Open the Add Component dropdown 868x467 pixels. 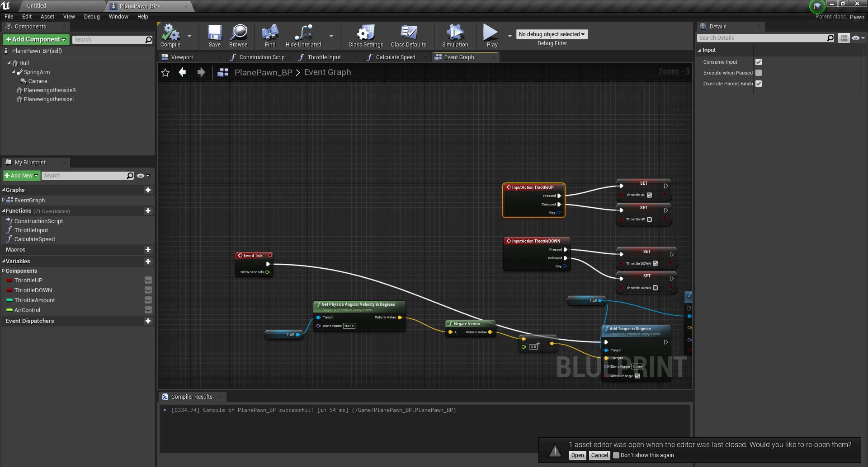click(36, 40)
